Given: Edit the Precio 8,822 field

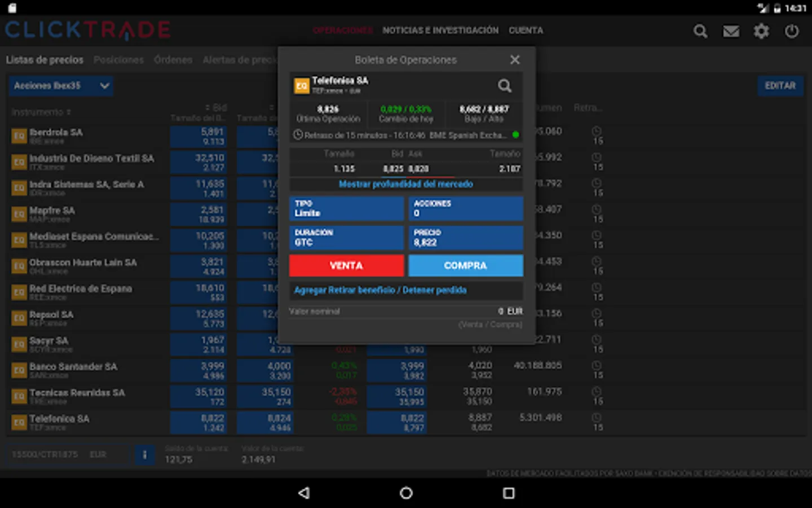Looking at the screenshot, I should [x=466, y=238].
